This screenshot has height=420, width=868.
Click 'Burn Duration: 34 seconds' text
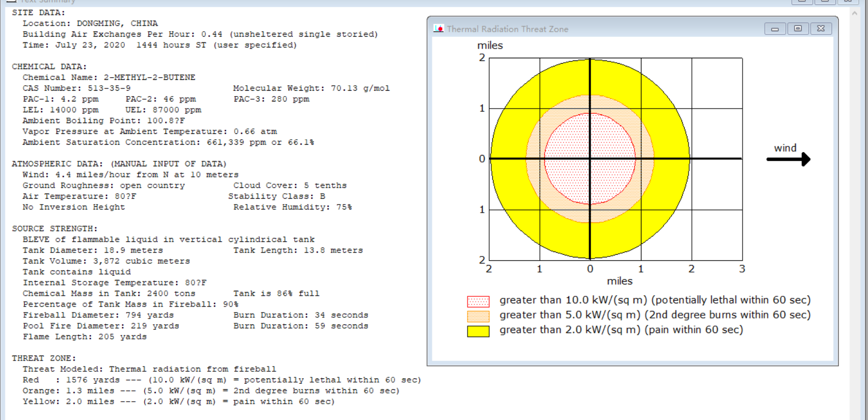tap(301, 315)
